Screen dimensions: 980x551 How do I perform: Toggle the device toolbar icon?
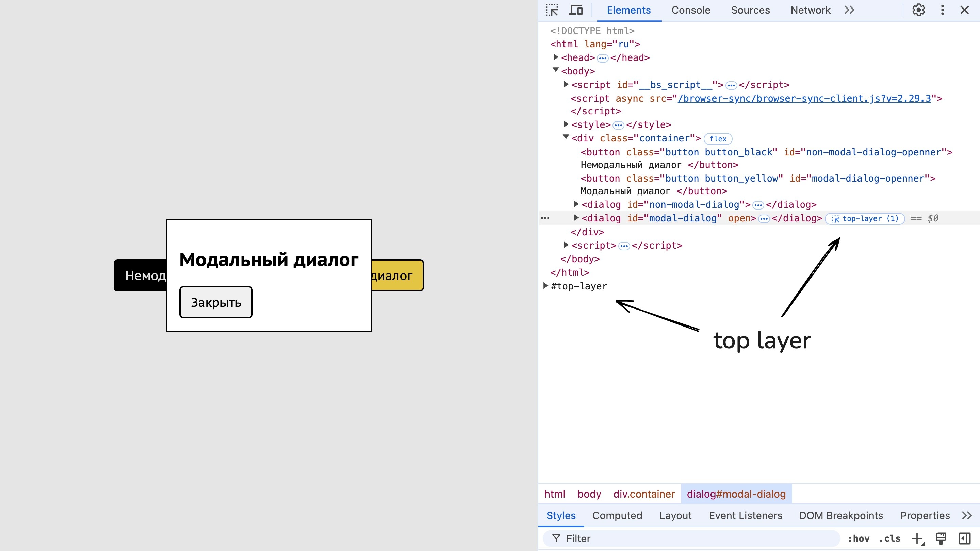pyautogui.click(x=576, y=10)
